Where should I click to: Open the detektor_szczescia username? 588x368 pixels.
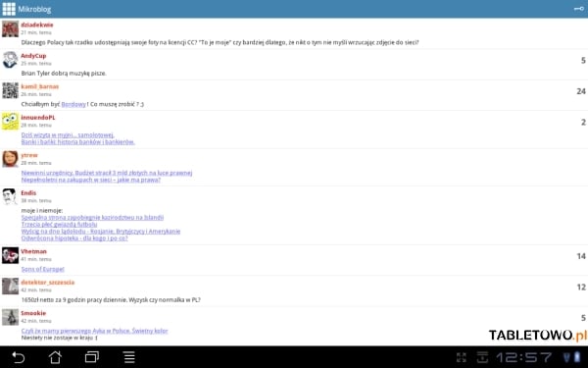[x=48, y=282]
